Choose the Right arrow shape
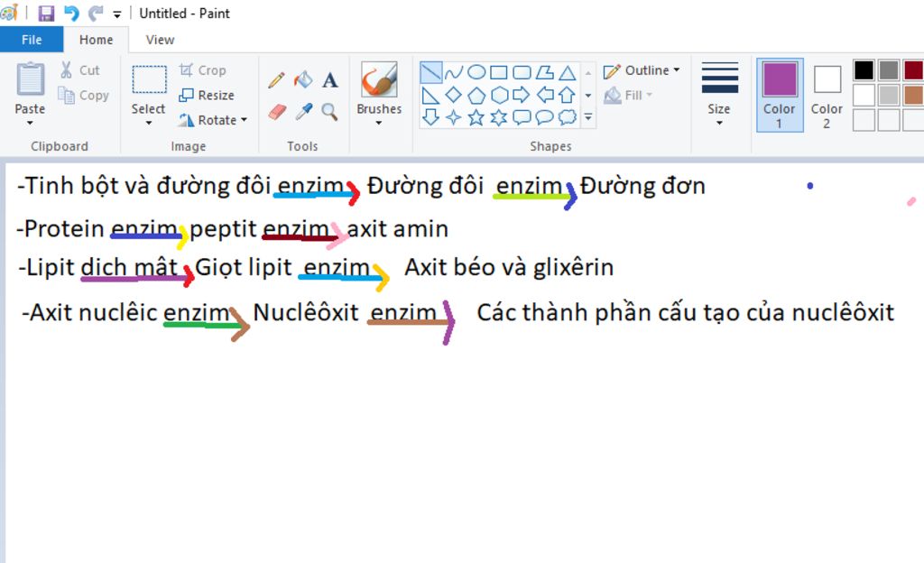The height and width of the screenshot is (563, 924). pos(522,95)
